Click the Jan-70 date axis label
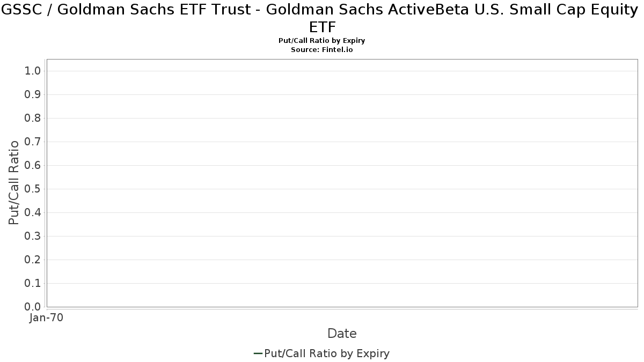644x362 pixels. (x=47, y=317)
